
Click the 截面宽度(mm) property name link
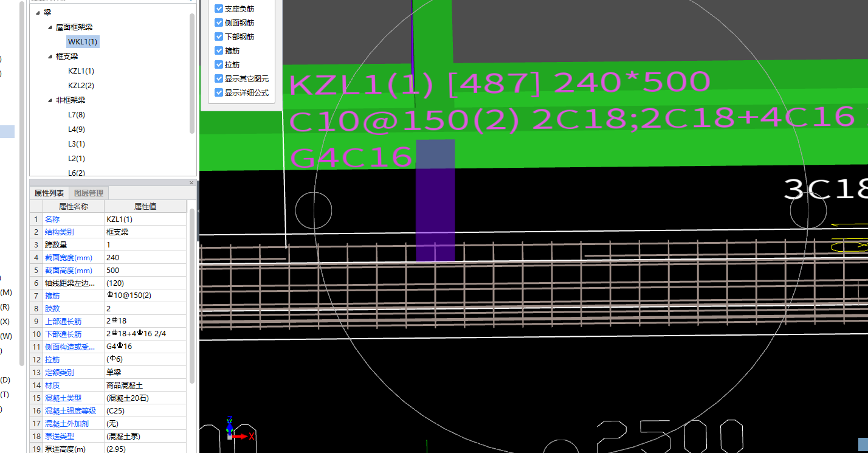tap(69, 258)
